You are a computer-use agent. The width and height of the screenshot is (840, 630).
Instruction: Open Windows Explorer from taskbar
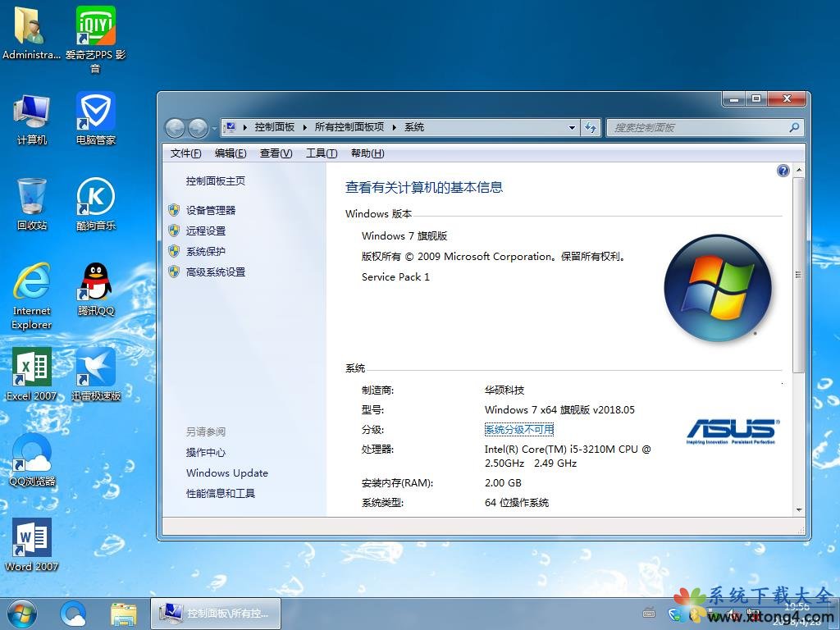(124, 614)
